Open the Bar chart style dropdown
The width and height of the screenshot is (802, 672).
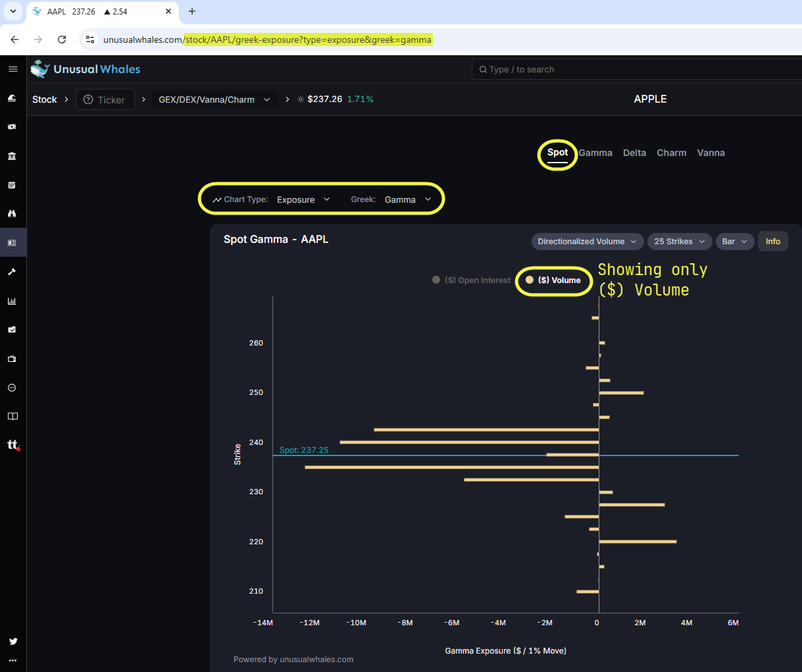click(735, 242)
